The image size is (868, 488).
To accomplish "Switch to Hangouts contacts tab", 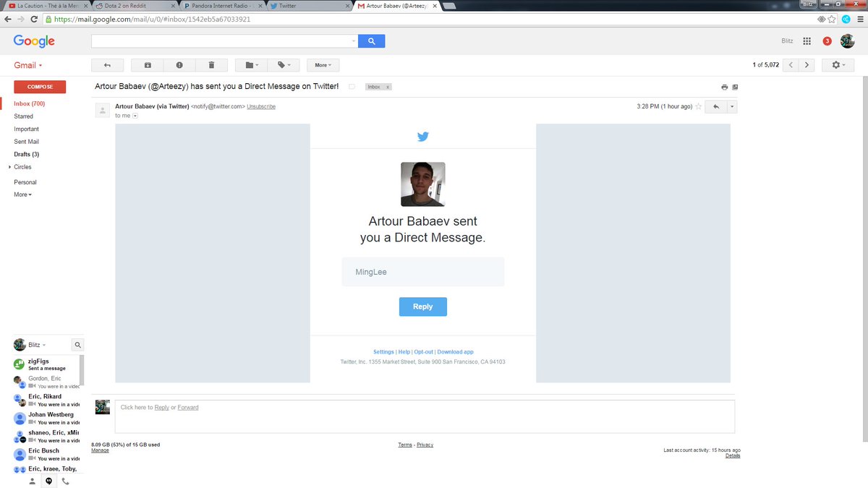I will tap(32, 481).
